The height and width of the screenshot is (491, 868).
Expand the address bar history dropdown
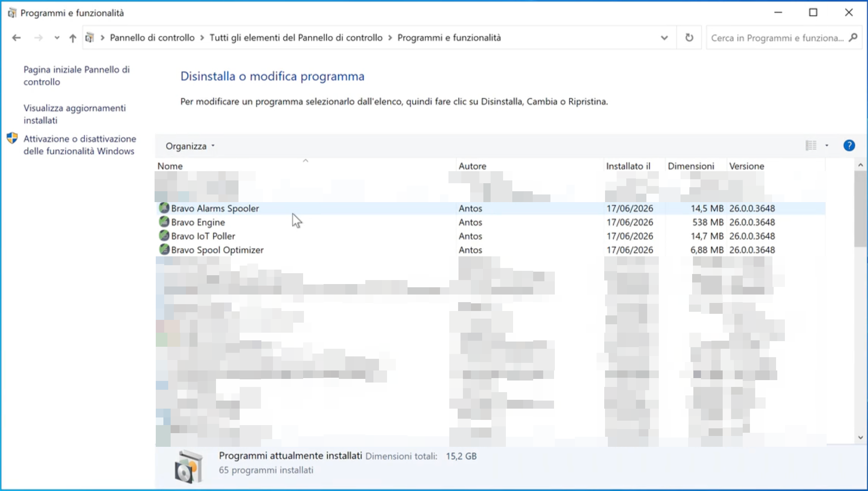664,38
